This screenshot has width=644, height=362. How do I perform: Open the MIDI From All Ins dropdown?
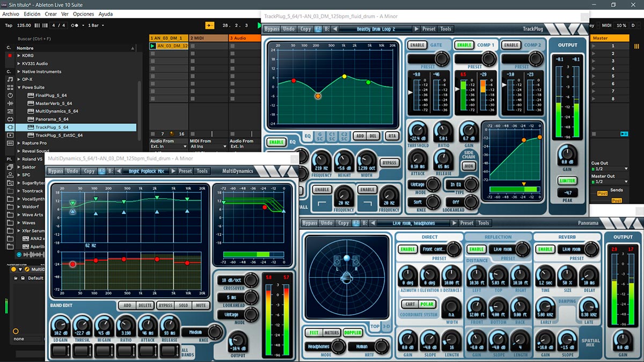point(208,146)
